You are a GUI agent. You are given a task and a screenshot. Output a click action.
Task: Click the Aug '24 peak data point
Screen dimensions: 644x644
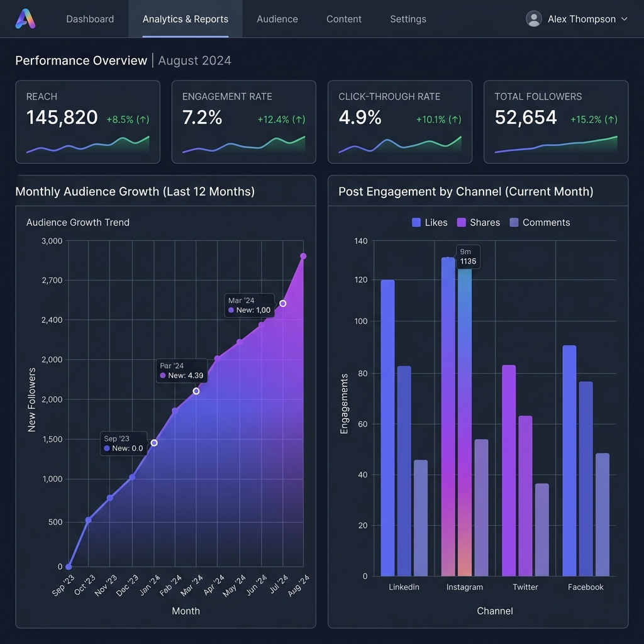[x=303, y=257]
